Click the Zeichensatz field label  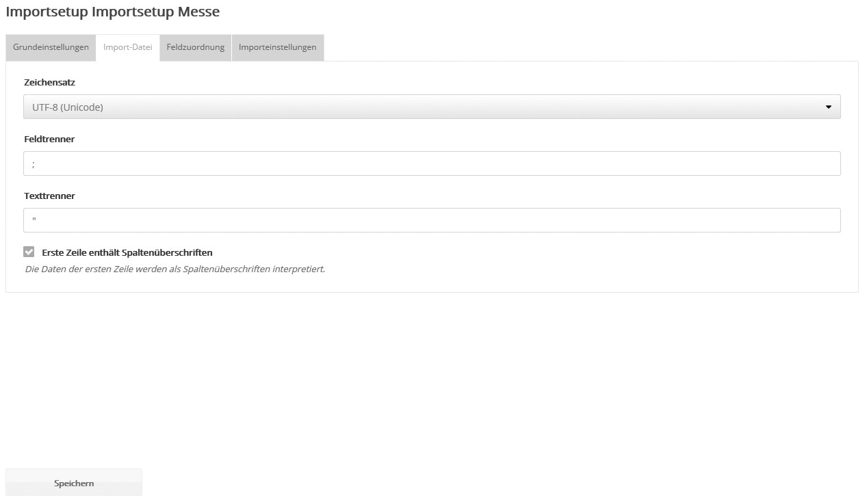pos(49,82)
